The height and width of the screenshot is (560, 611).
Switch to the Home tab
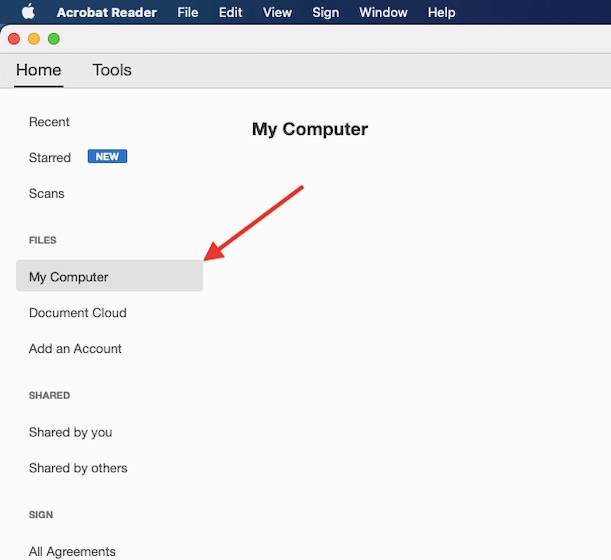(x=39, y=70)
